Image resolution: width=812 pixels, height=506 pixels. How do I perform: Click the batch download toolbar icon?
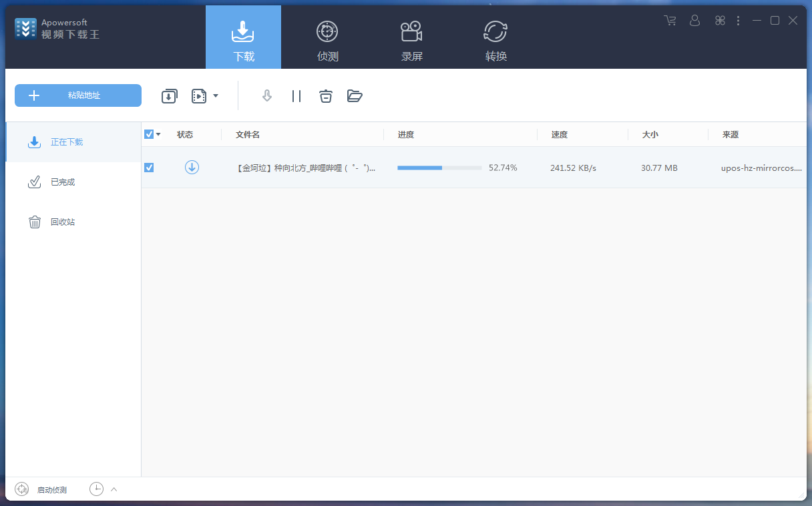[x=169, y=95]
